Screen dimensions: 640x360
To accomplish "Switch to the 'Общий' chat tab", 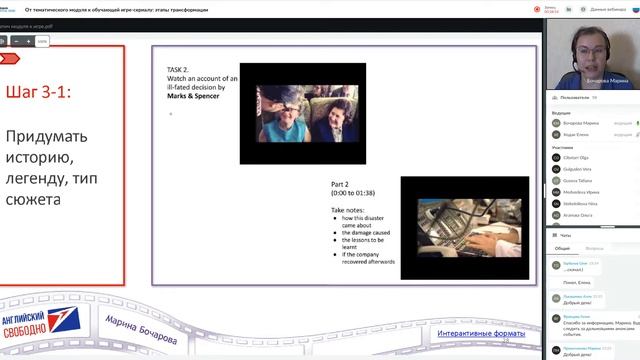I will click(562, 249).
